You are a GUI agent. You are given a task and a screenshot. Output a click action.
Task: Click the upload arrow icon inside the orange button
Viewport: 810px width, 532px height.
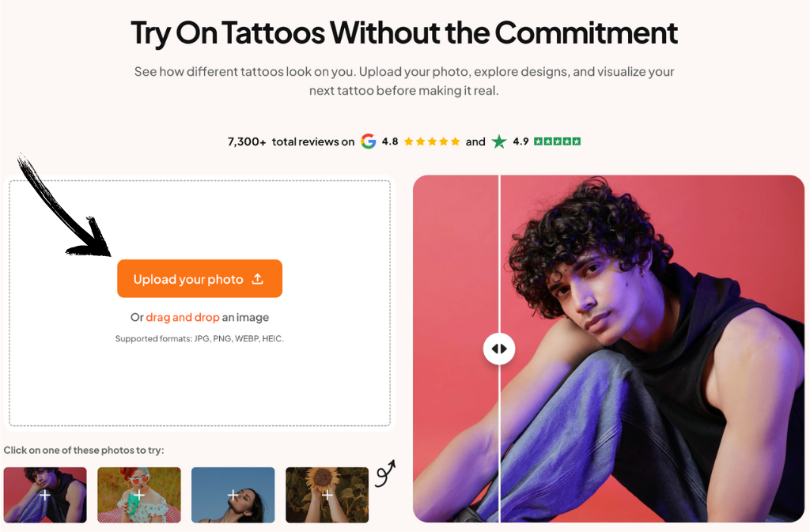[257, 278]
